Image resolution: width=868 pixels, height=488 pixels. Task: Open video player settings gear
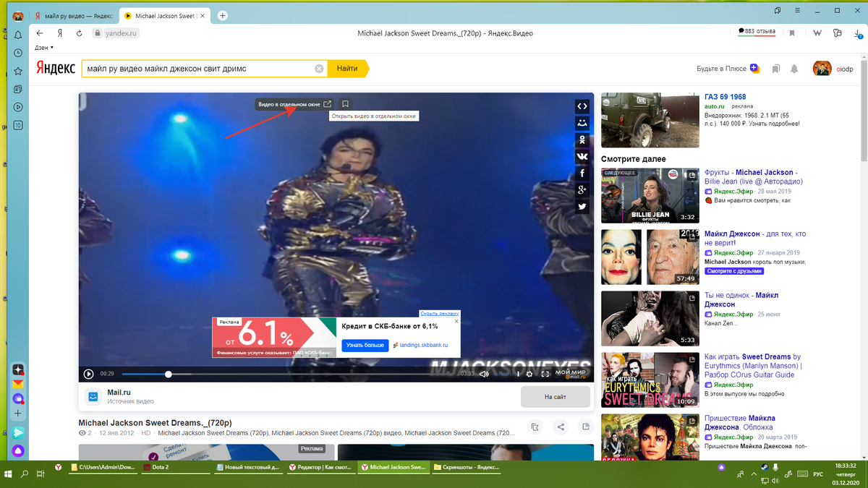click(529, 374)
